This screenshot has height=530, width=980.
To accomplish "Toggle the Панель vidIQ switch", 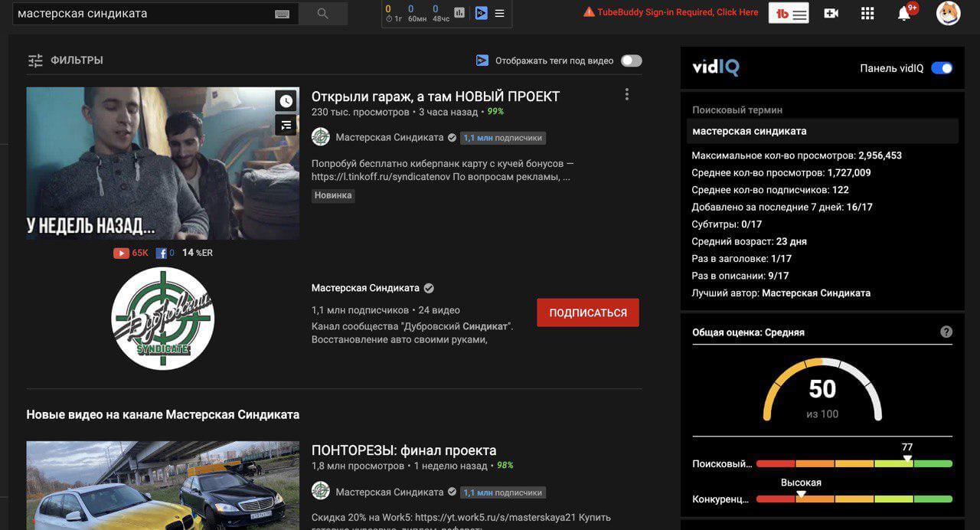I will pyautogui.click(x=942, y=68).
